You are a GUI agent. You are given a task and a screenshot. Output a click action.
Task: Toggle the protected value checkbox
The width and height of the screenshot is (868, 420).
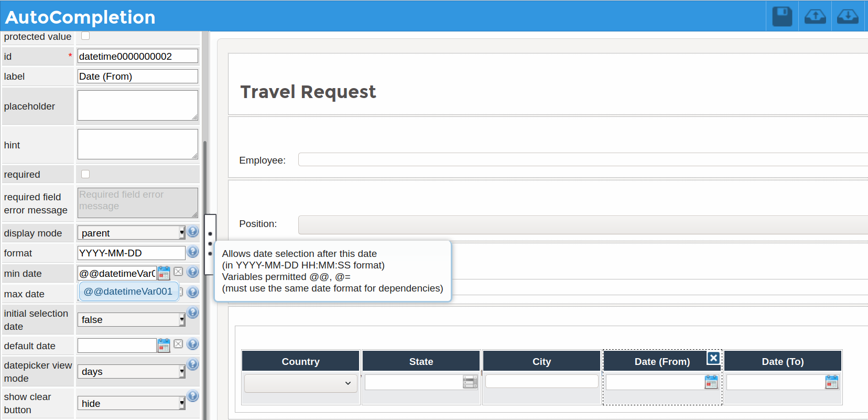point(85,36)
